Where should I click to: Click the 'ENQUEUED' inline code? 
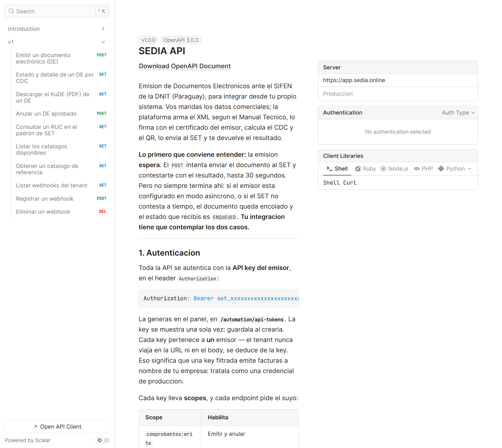point(224,217)
